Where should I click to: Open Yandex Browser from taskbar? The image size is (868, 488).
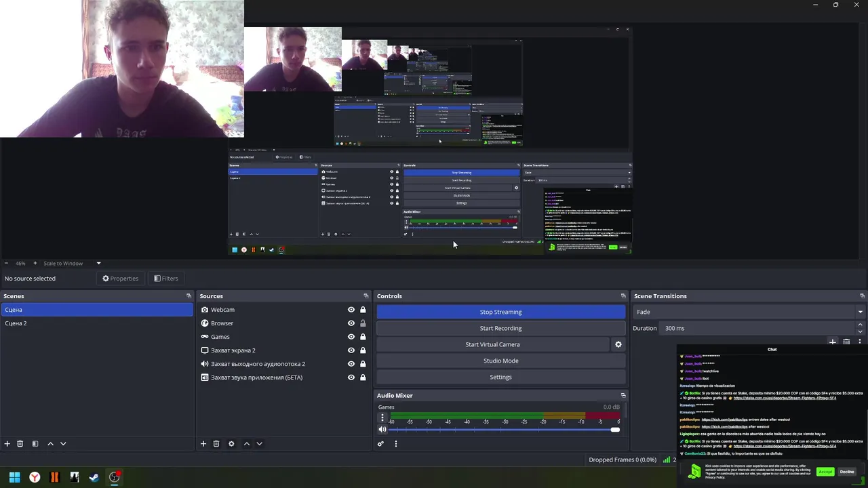click(x=35, y=477)
